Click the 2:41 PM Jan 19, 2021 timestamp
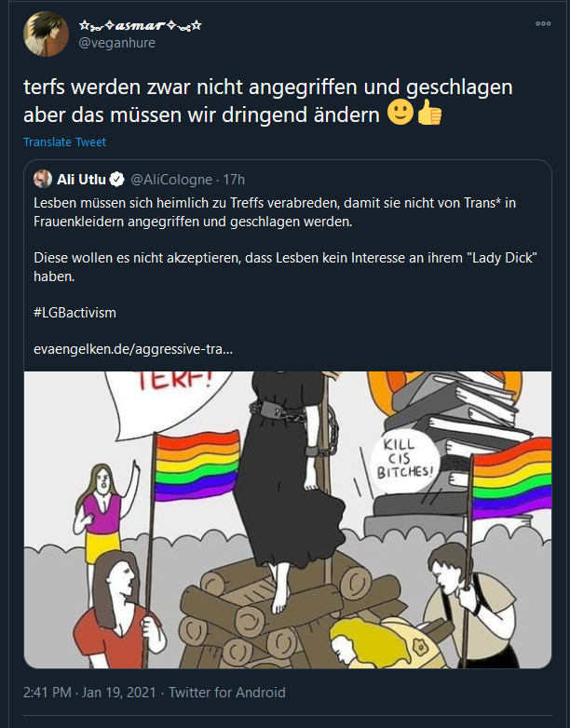570x728 pixels. point(89,693)
